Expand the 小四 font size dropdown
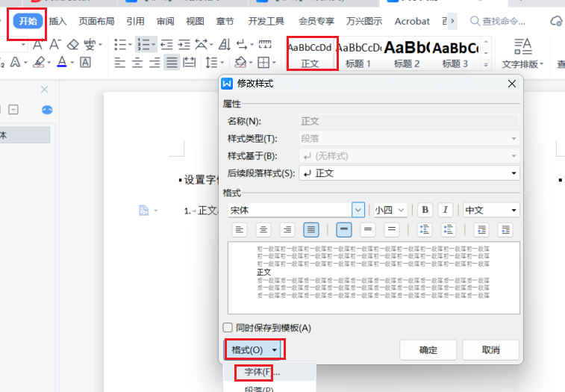 pyautogui.click(x=401, y=210)
